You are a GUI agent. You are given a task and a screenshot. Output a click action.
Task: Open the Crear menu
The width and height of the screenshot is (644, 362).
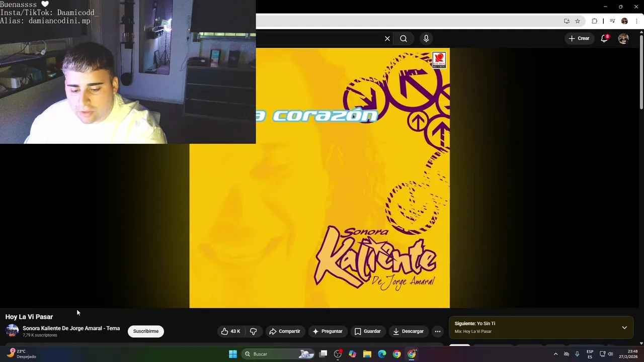point(579,38)
